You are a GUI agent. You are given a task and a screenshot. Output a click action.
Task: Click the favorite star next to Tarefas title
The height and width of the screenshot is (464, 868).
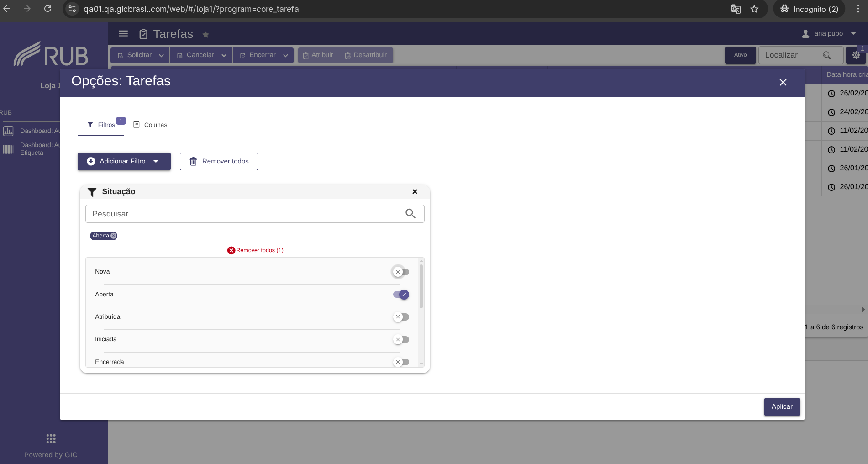pos(205,35)
